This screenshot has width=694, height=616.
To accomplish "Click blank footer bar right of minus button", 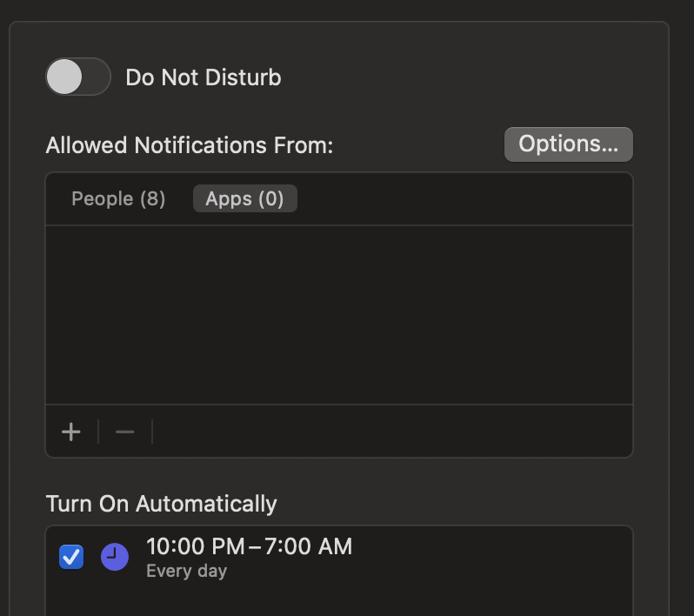I will click(x=391, y=432).
